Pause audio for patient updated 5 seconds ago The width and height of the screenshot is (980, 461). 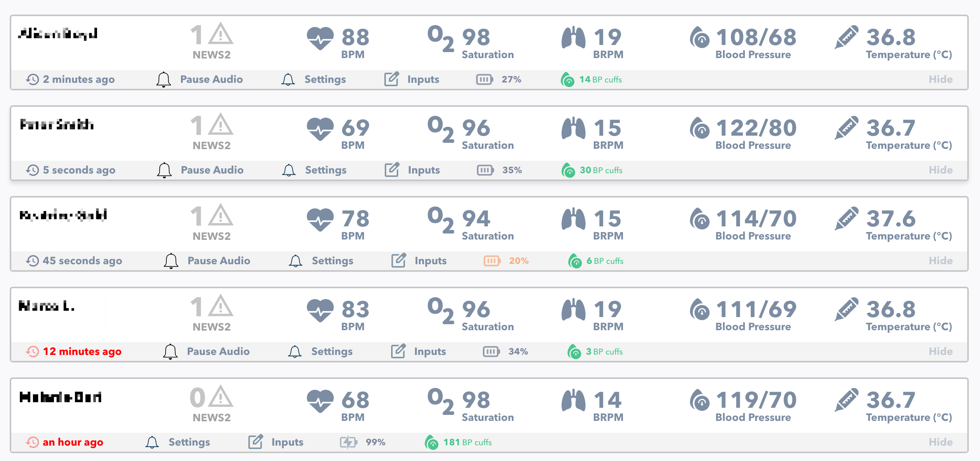tap(212, 170)
